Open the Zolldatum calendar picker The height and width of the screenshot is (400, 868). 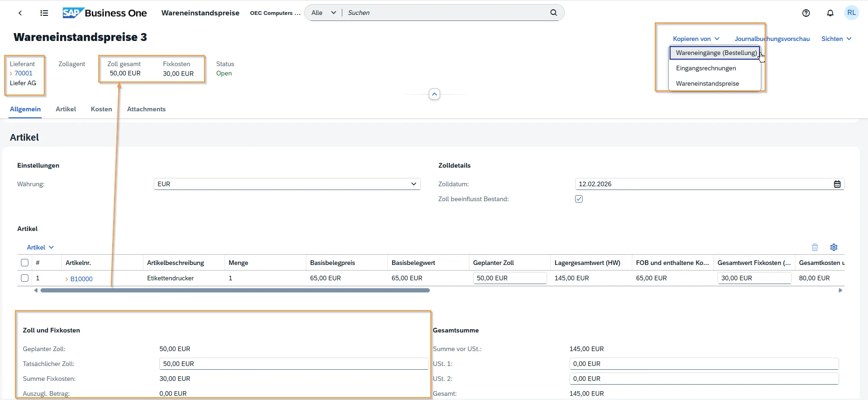pos(837,184)
